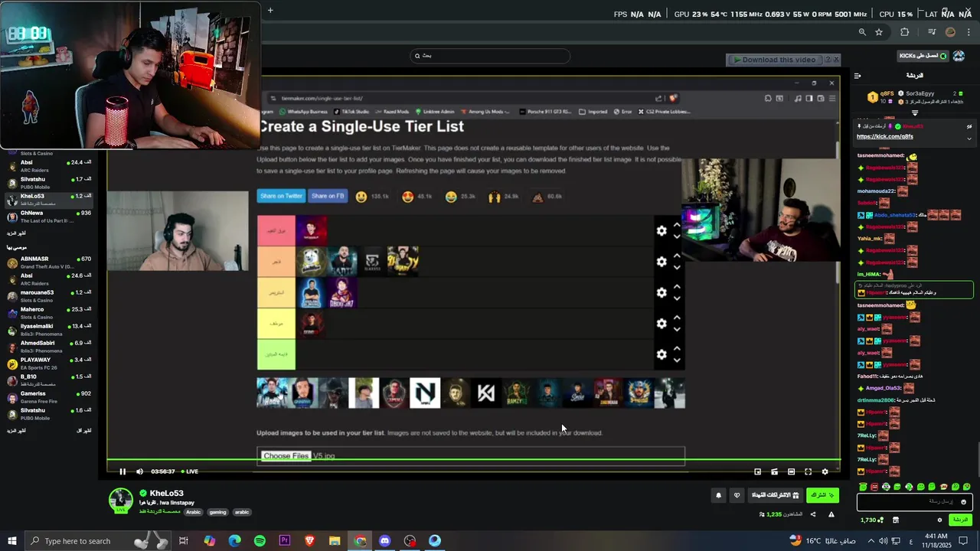Image resolution: width=980 pixels, height=551 pixels.
Task: Open Maherco channel in sidebar
Action: tap(49, 313)
